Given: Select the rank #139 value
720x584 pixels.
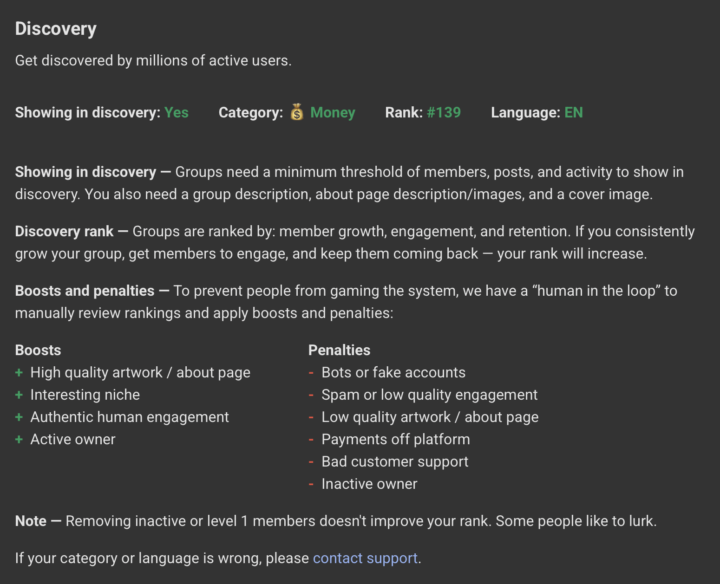Looking at the screenshot, I should 444,112.
